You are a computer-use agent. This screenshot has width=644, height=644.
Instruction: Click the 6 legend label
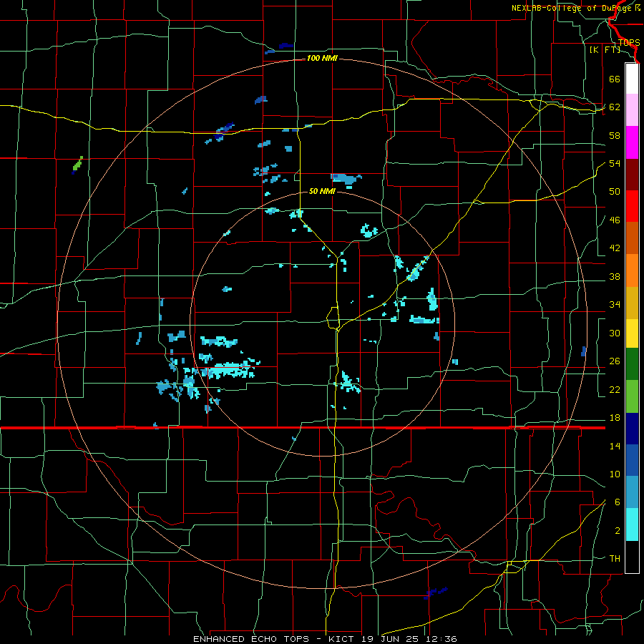click(618, 502)
